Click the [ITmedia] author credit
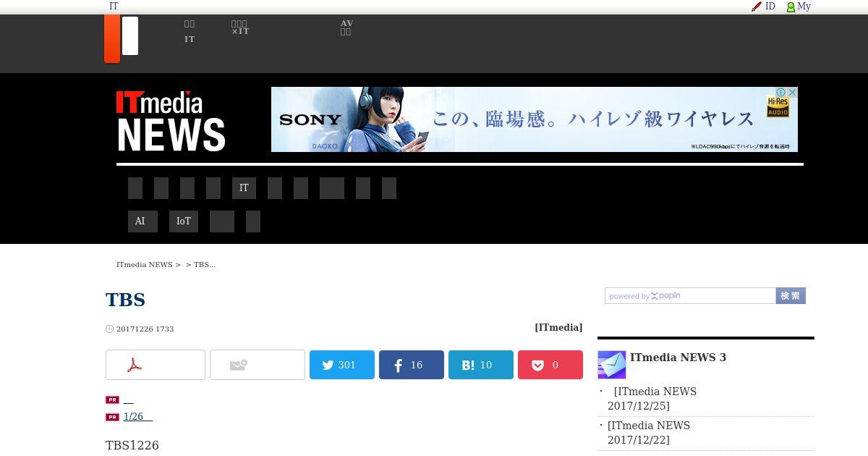The image size is (868, 456). coord(558,328)
